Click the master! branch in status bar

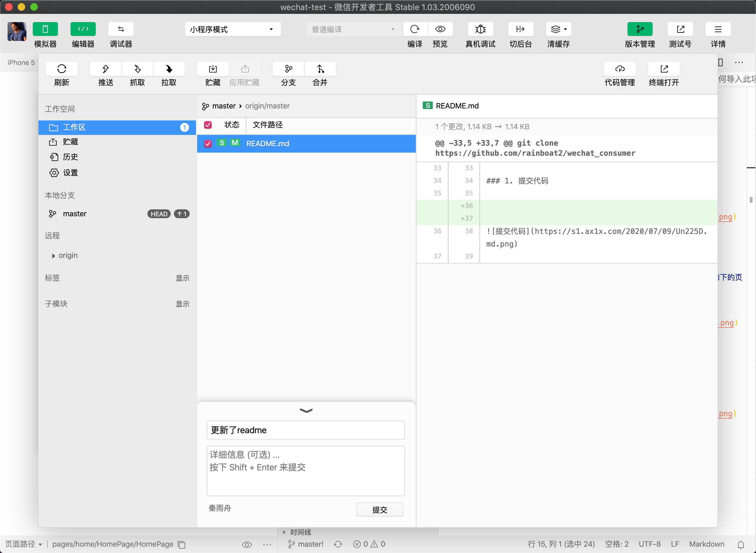[x=306, y=544]
